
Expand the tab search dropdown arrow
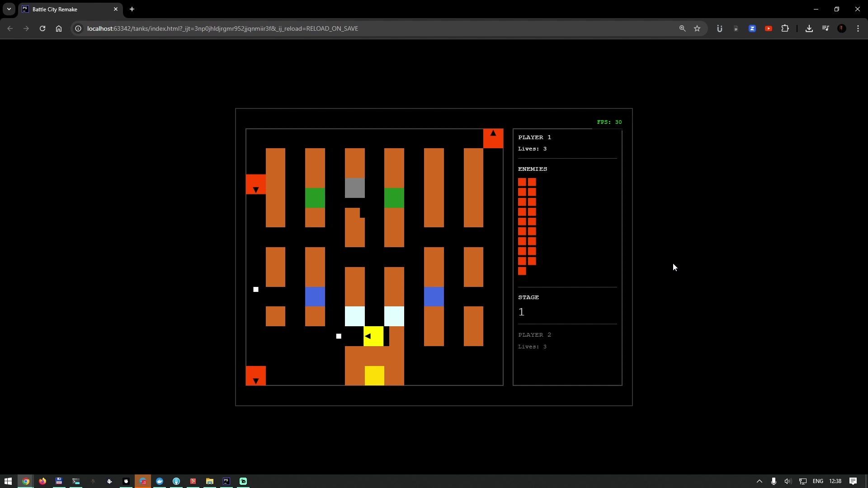(x=9, y=9)
